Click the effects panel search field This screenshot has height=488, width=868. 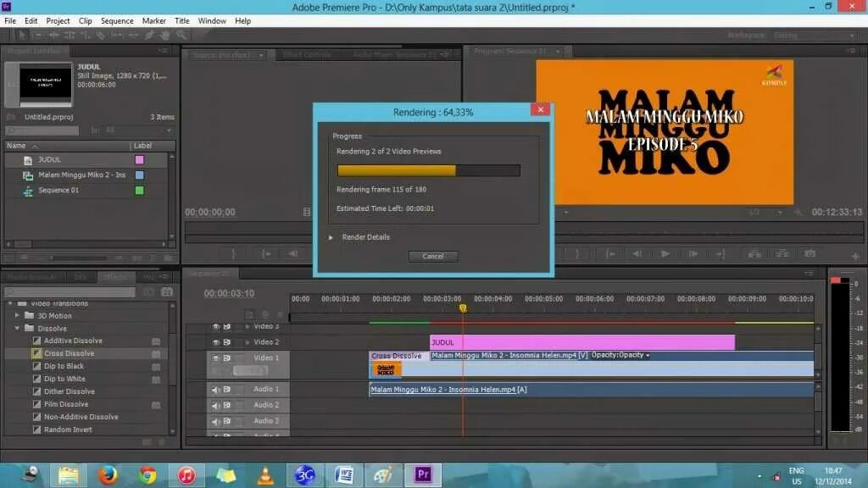click(x=70, y=292)
